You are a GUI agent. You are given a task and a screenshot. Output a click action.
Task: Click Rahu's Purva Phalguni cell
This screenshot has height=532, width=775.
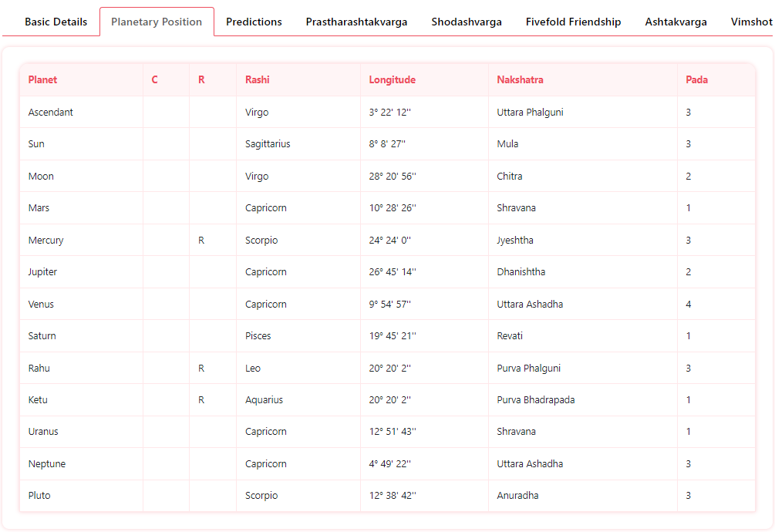click(528, 368)
